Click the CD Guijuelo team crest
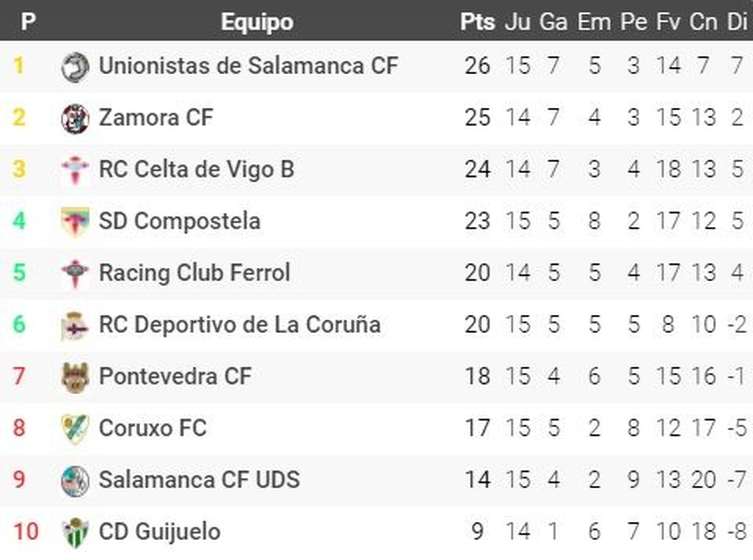The height and width of the screenshot is (560, 753). [x=75, y=532]
